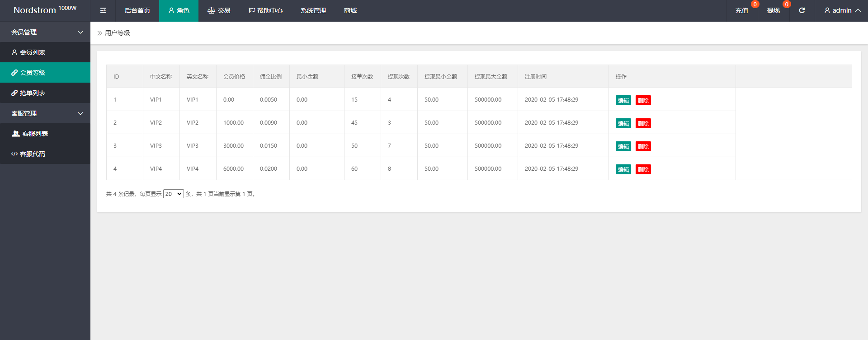The height and width of the screenshot is (340, 868).
Task: Click the link icon beside 抢单列表
Action: coord(14,93)
